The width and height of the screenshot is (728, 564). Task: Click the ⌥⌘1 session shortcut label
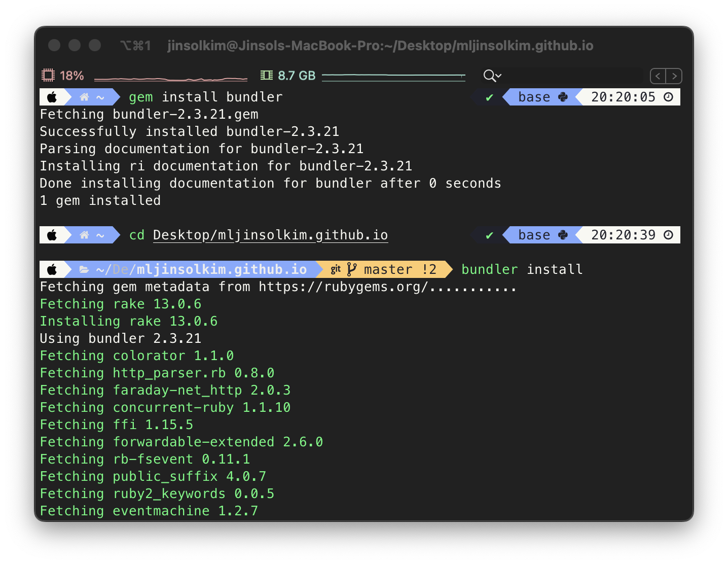pyautogui.click(x=135, y=46)
